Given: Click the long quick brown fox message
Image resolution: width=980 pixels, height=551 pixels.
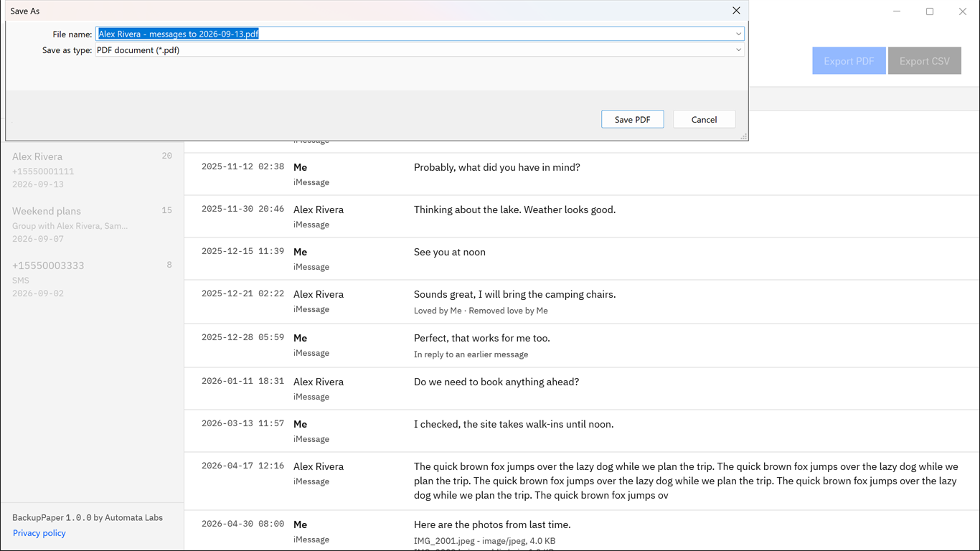Looking at the screenshot, I should [x=686, y=481].
